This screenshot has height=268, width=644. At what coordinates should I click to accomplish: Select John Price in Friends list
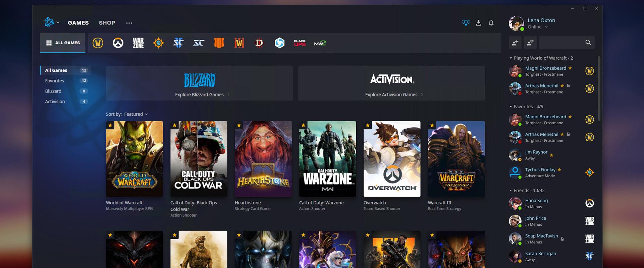click(552, 221)
